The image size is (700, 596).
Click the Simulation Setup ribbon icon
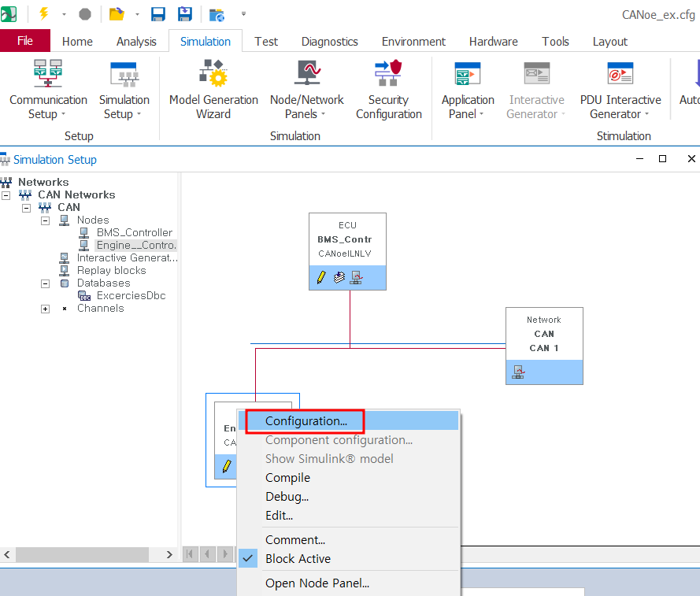[124, 74]
